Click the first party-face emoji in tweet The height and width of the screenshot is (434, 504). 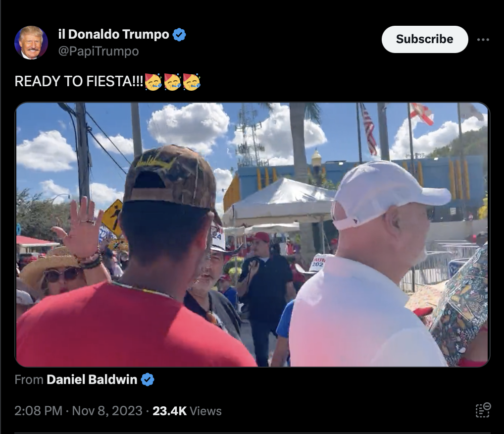coord(153,82)
